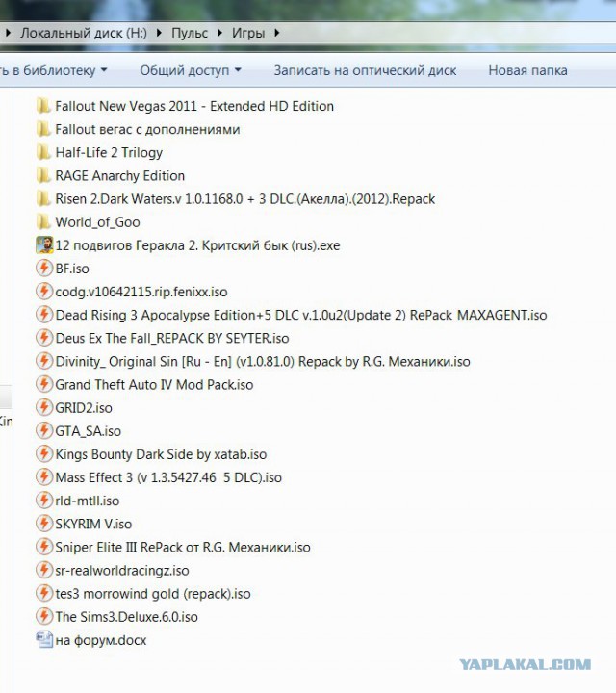Image resolution: width=616 pixels, height=693 pixels.
Task: Select 12 подвигов Геракла 2 exe file name
Action: point(197,245)
